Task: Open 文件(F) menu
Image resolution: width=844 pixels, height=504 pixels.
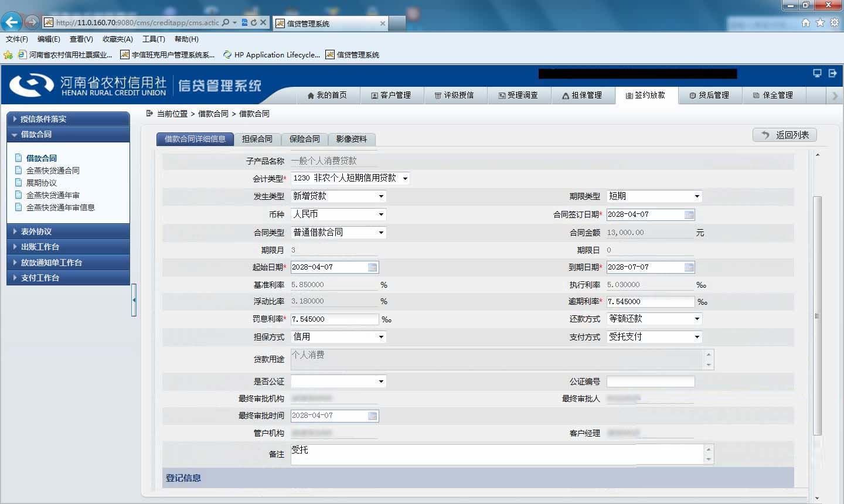Action: pos(17,39)
